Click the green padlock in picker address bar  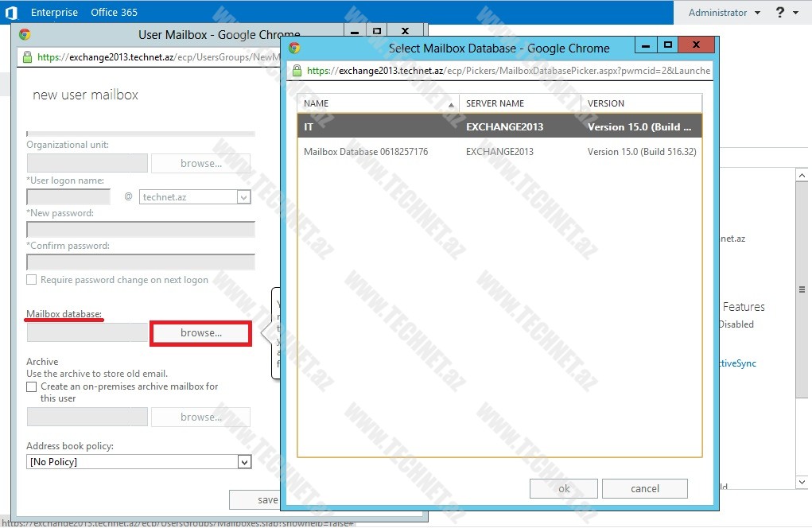296,71
